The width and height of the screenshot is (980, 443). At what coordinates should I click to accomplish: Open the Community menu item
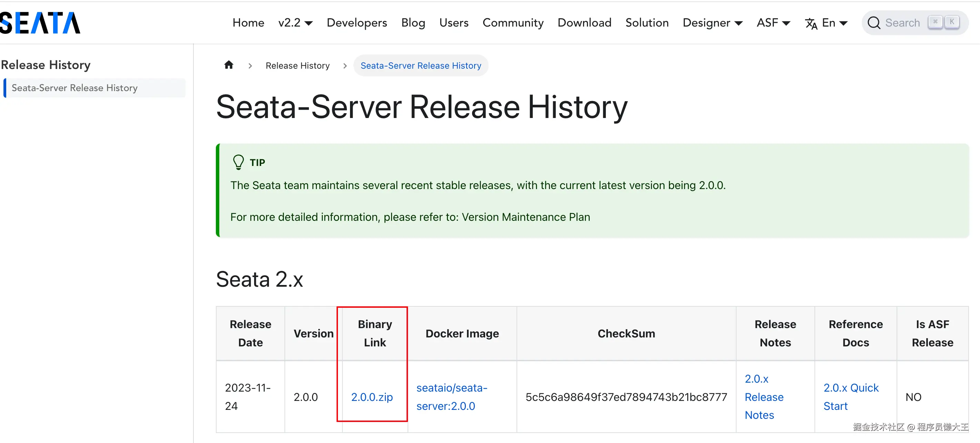(513, 23)
